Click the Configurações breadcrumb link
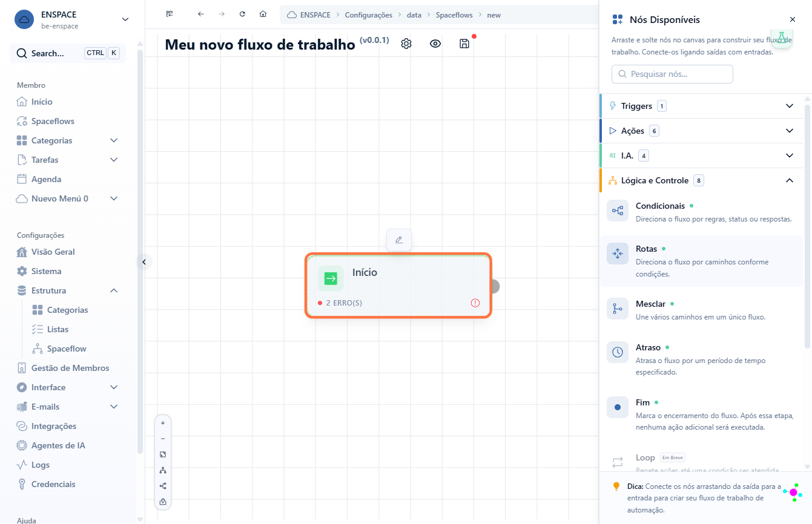Image resolution: width=812 pixels, height=524 pixels. point(369,15)
